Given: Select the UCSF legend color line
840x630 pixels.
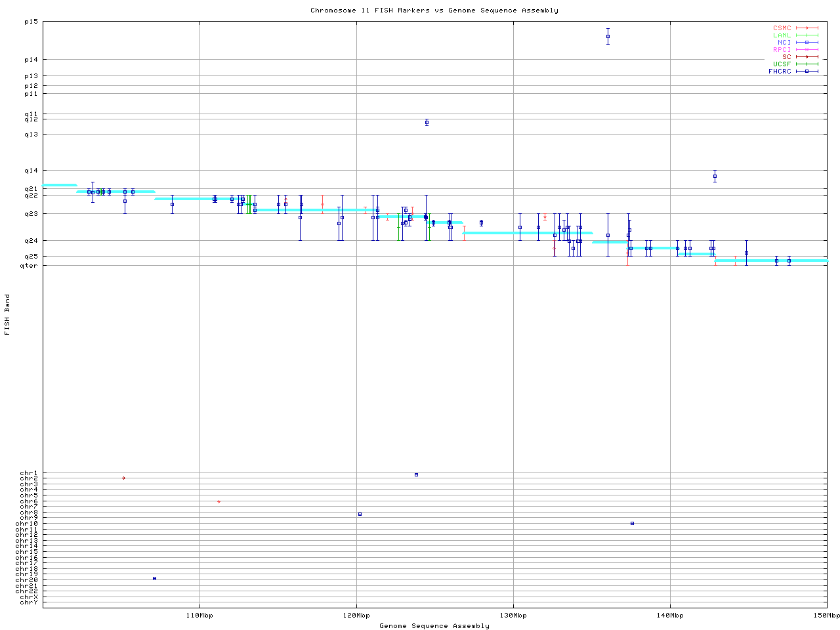Looking at the screenshot, I should coord(807,64).
